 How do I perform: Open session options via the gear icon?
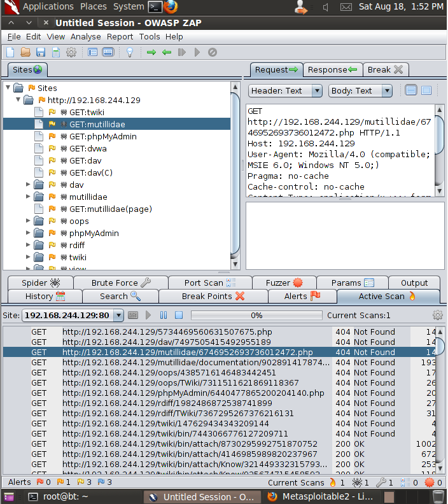point(71,52)
